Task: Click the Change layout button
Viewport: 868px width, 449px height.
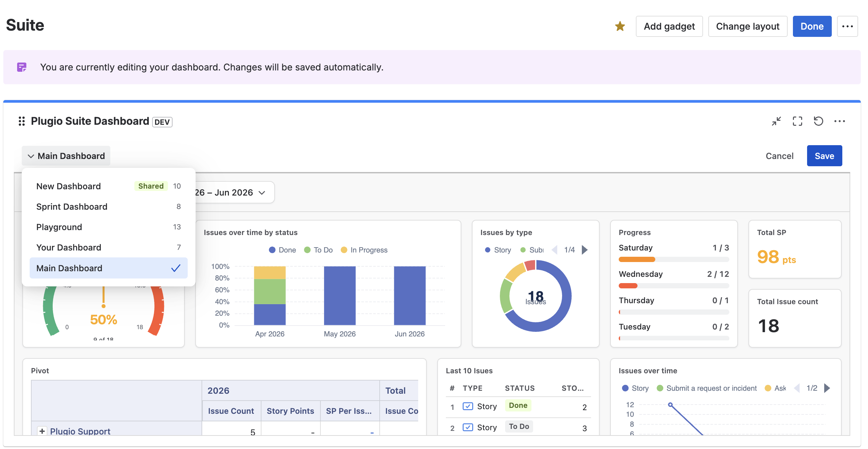Action: click(x=747, y=26)
